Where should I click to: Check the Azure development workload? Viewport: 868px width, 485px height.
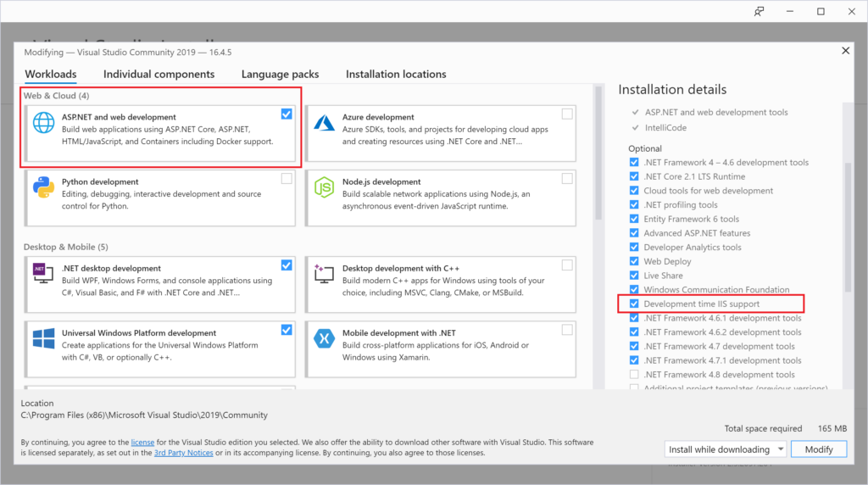point(567,114)
